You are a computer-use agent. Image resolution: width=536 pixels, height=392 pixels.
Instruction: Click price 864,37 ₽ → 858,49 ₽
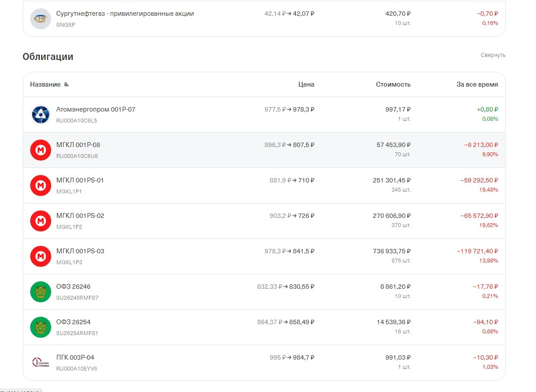click(x=286, y=322)
